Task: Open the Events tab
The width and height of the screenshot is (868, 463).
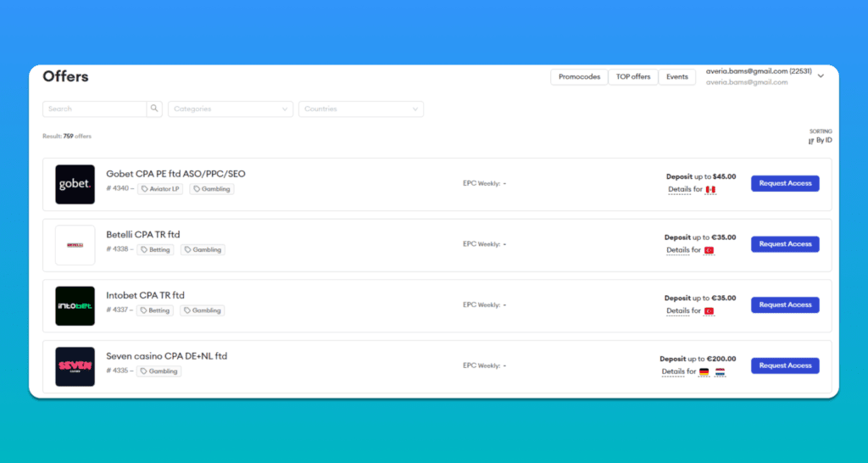Action: click(x=677, y=77)
